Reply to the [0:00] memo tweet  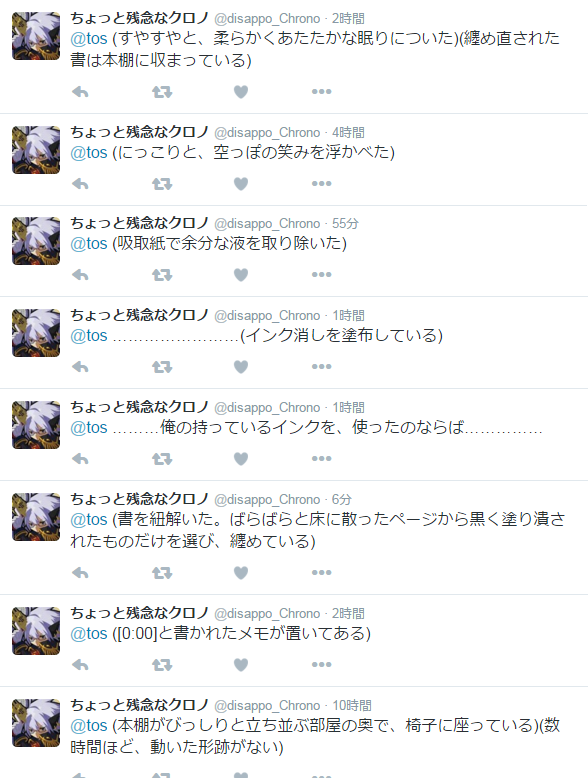click(80, 665)
